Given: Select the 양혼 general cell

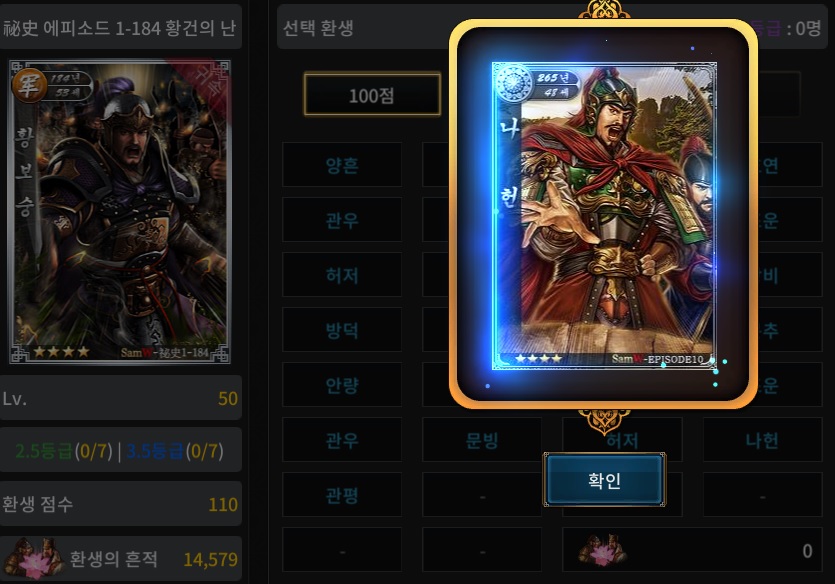Looking at the screenshot, I should tap(342, 164).
